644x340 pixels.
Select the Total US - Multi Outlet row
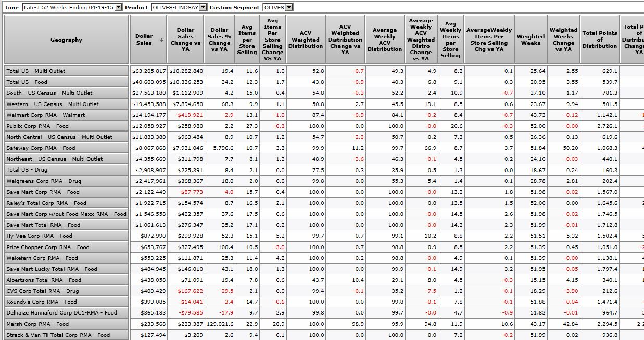pos(36,71)
